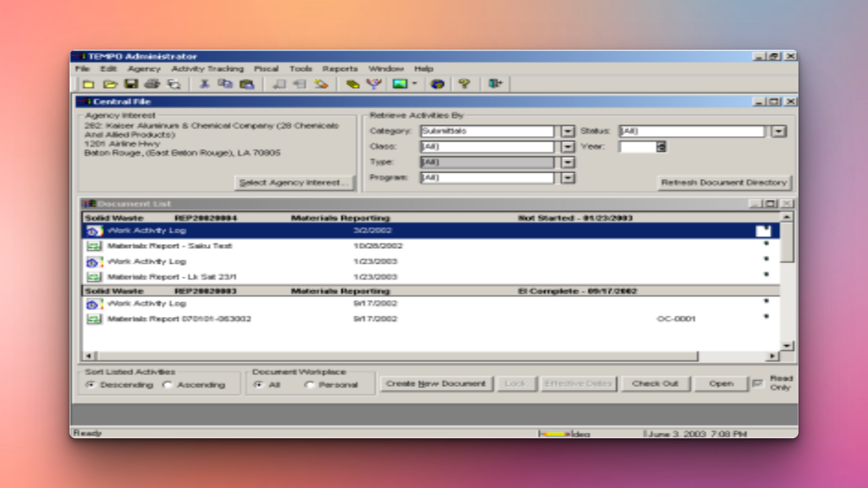Select the Ascending sort radio button
This screenshot has width=868, height=488.
tap(169, 385)
